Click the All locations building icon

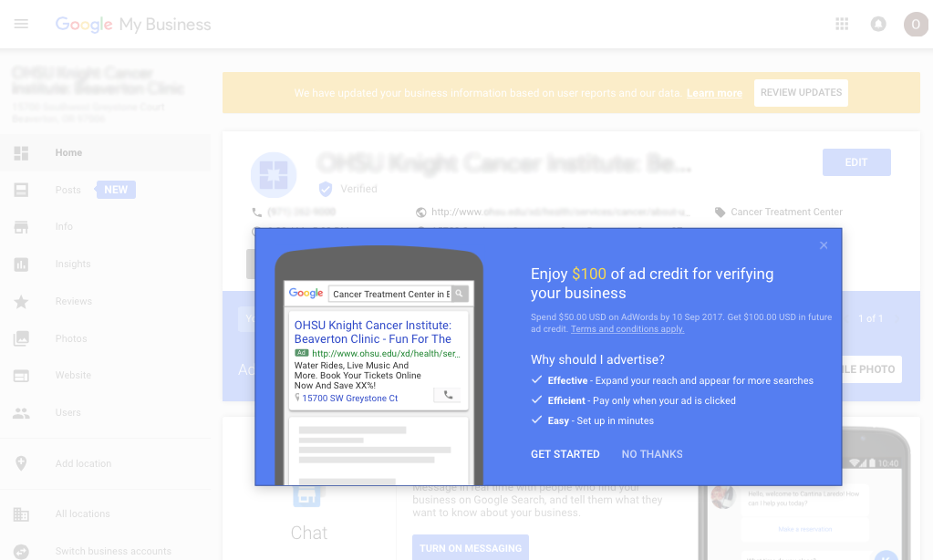point(21,514)
